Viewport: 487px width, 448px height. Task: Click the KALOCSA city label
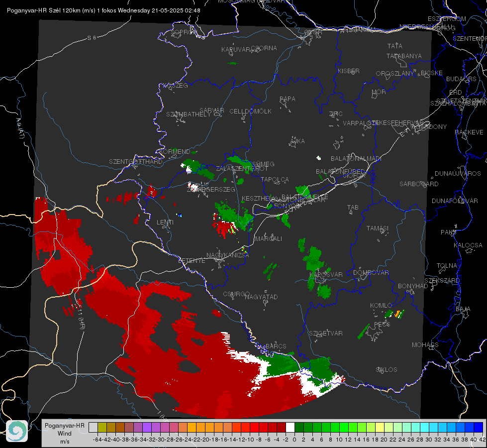click(x=468, y=245)
